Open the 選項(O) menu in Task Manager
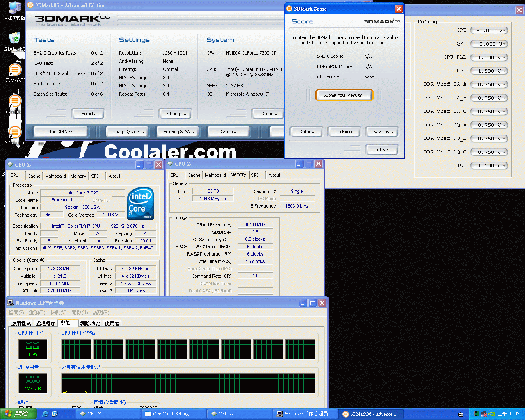The image size is (525, 420). pos(37,313)
